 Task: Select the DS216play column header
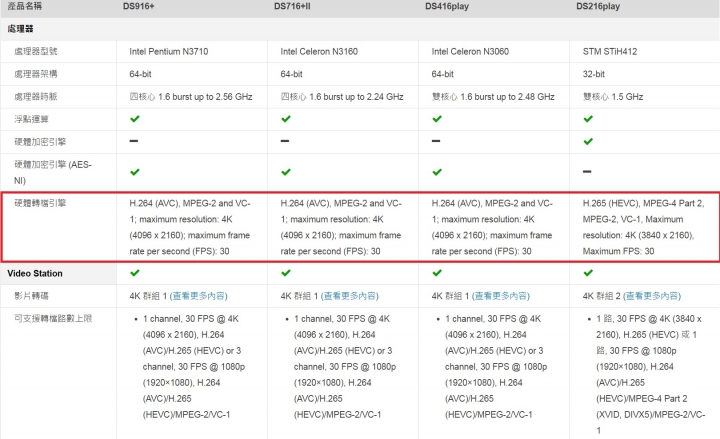[598, 6]
